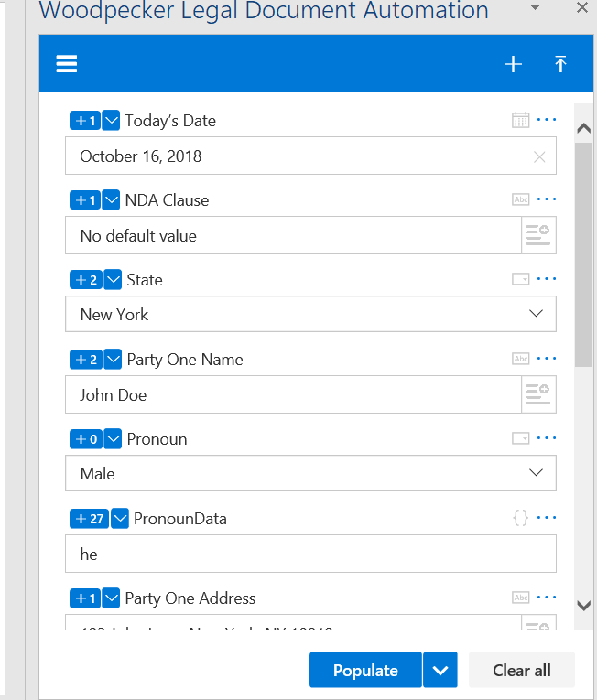Open more options for NDA Clause
Screen dimensions: 597x700
(547, 199)
